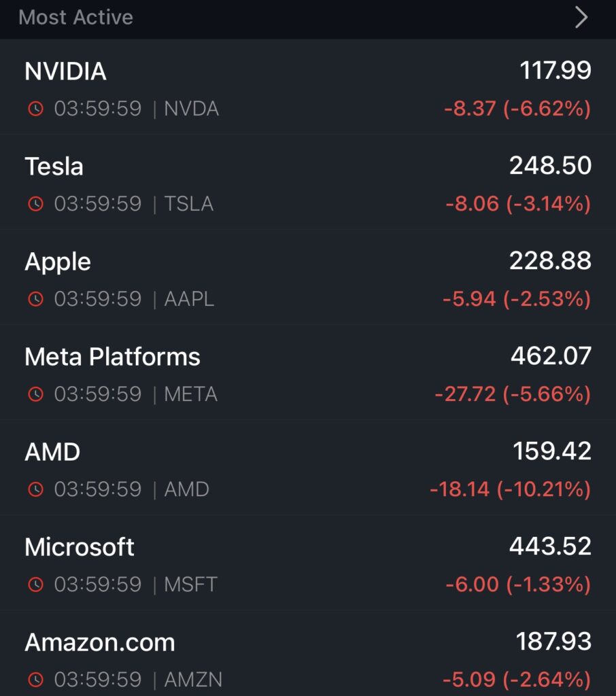The image size is (616, 696).
Task: Tap NVIDIA price change -8.37 (-6.62%)
Action: 517,109
